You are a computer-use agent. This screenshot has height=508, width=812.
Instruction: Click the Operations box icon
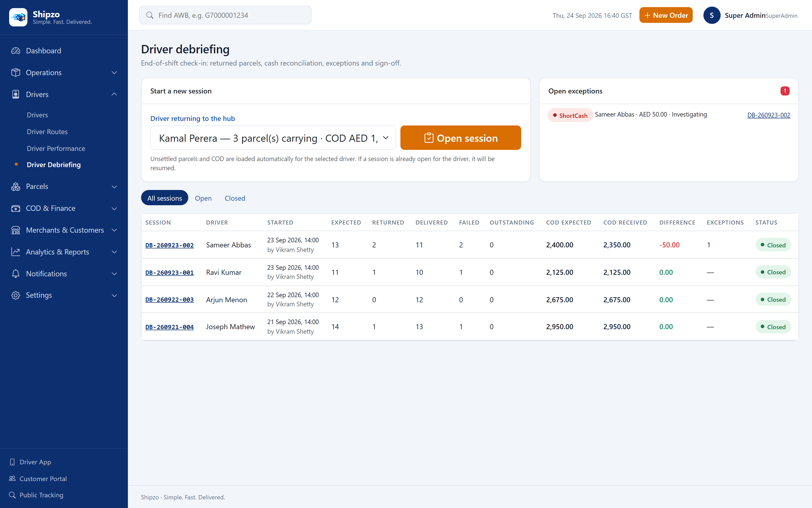[16, 73]
